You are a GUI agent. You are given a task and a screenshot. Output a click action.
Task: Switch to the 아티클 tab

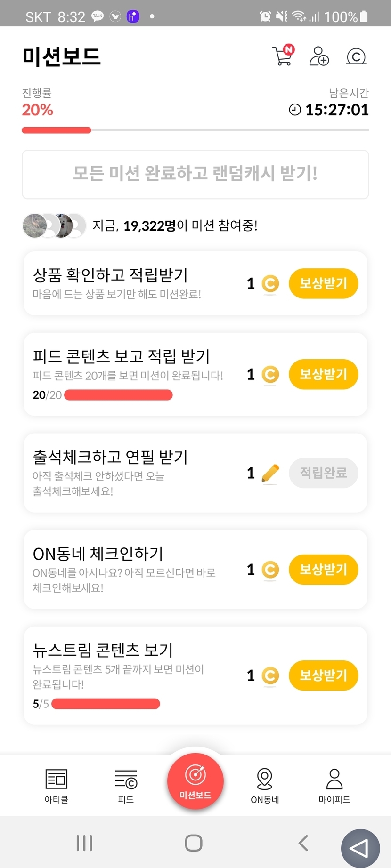click(57, 786)
